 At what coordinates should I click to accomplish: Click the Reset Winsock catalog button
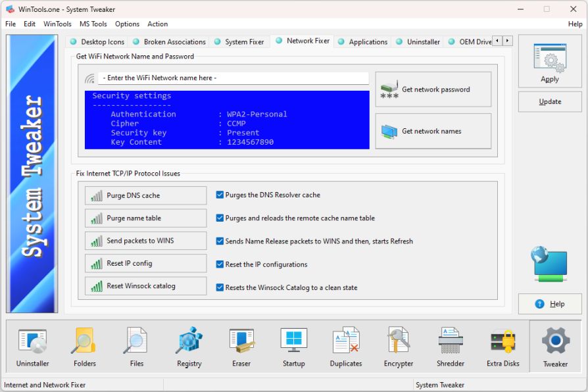145,286
